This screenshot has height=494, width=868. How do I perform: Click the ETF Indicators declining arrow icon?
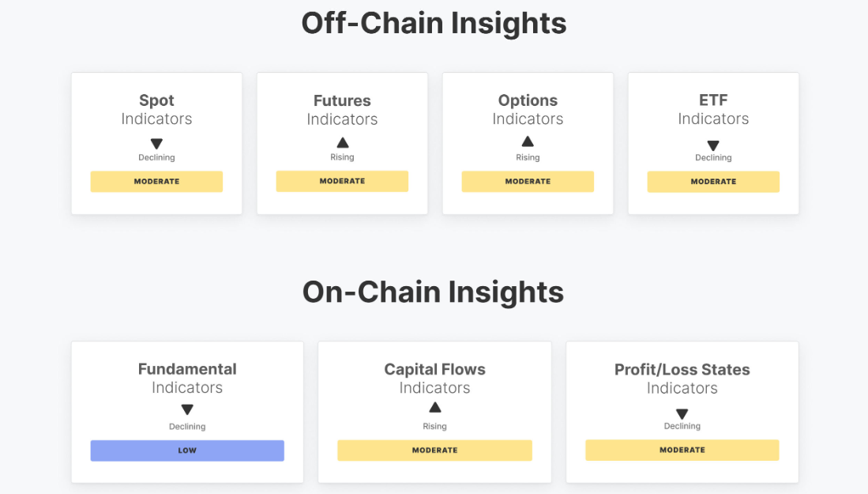[x=713, y=145]
